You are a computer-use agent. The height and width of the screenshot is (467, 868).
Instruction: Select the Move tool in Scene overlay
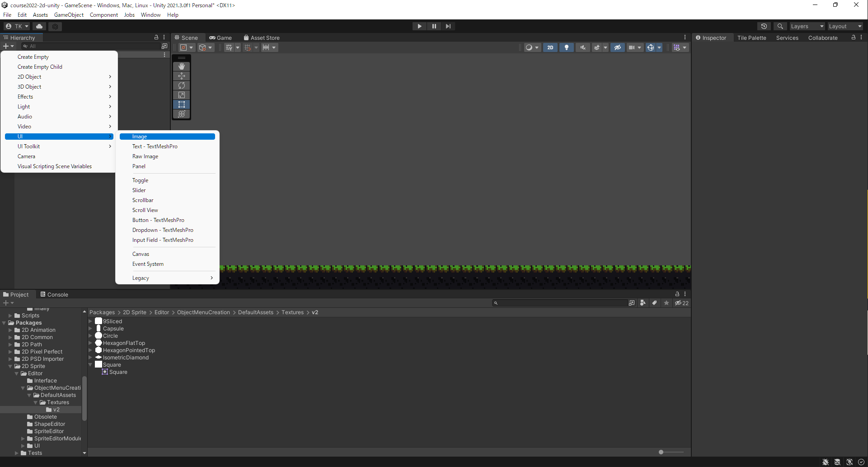click(x=182, y=76)
